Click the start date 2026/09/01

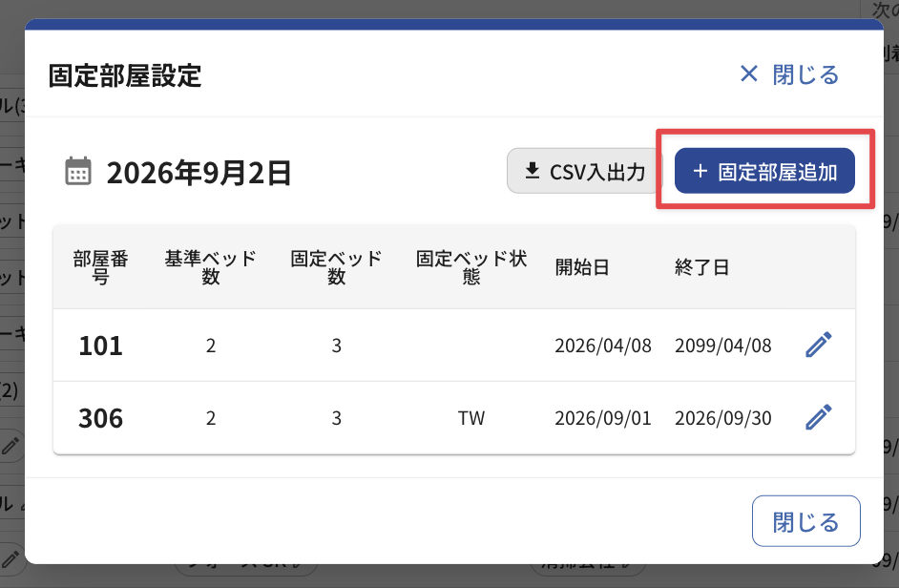pyautogui.click(x=603, y=418)
